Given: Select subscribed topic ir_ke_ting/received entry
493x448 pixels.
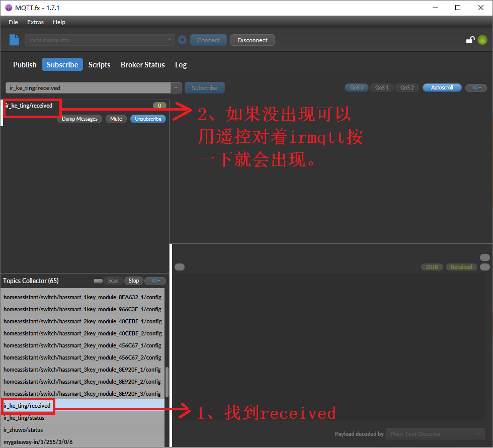Looking at the screenshot, I should tap(85, 113).
